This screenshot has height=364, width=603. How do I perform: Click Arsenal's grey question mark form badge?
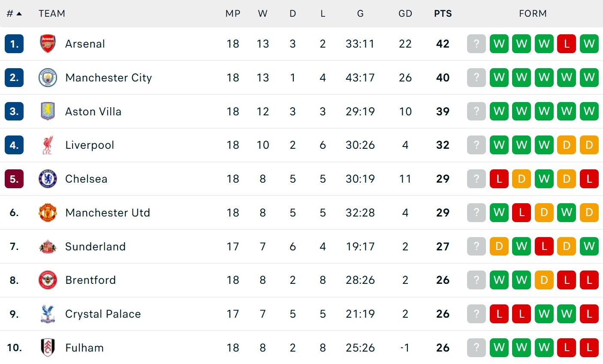[x=476, y=44]
